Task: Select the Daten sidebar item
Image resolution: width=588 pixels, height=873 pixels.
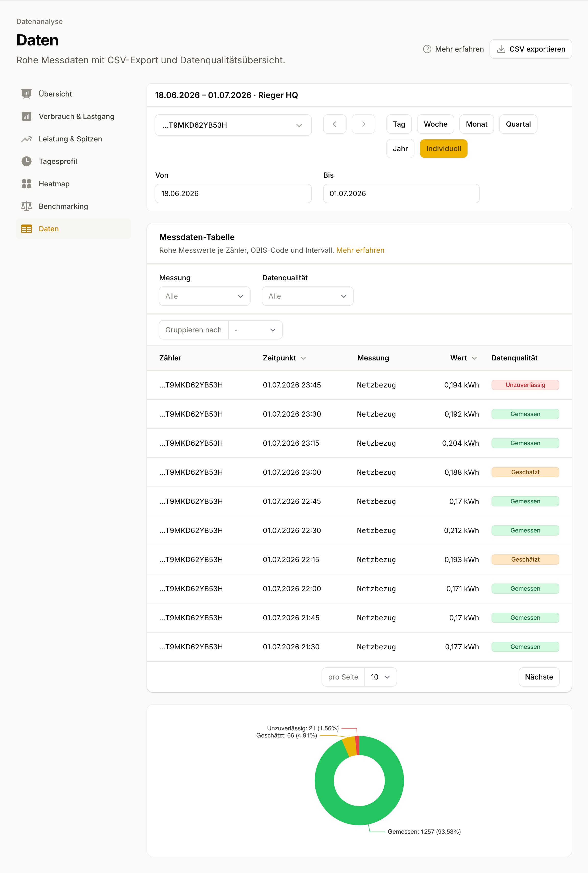Action: point(73,229)
